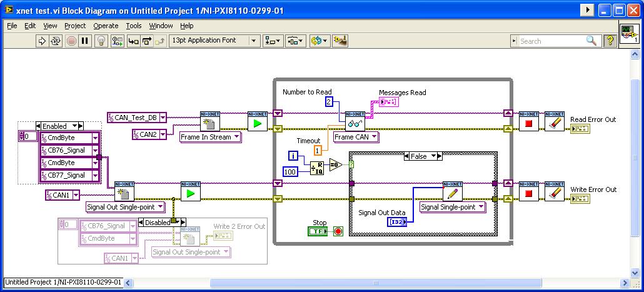Click the Read Error Out indicator
The image size is (644, 292).
tap(579, 129)
